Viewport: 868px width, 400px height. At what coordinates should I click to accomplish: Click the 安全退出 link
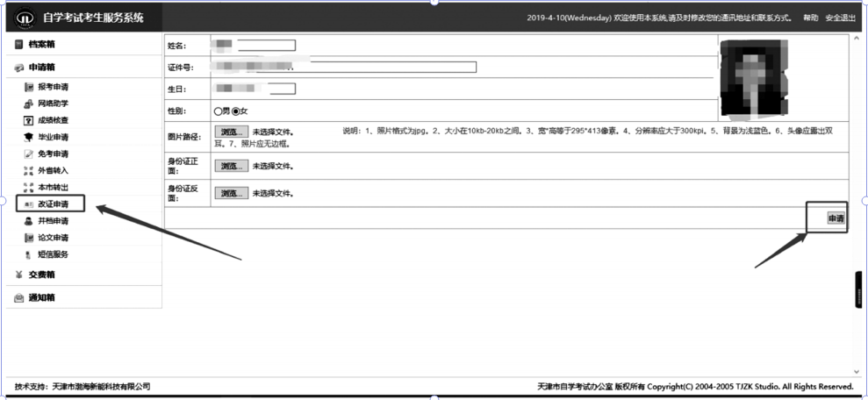pos(839,18)
